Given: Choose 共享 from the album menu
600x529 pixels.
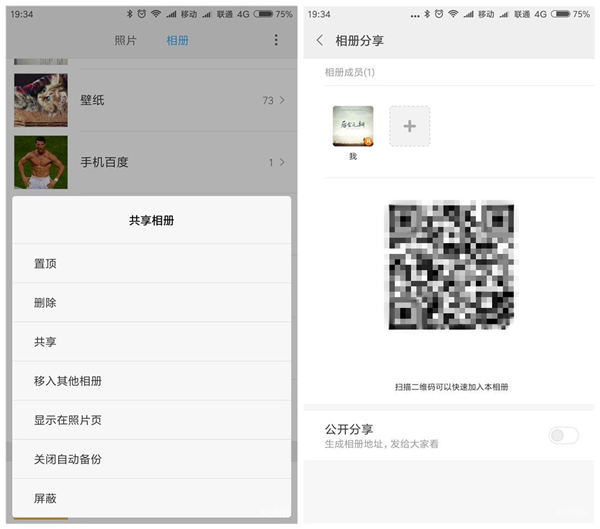Looking at the screenshot, I should click(x=152, y=342).
